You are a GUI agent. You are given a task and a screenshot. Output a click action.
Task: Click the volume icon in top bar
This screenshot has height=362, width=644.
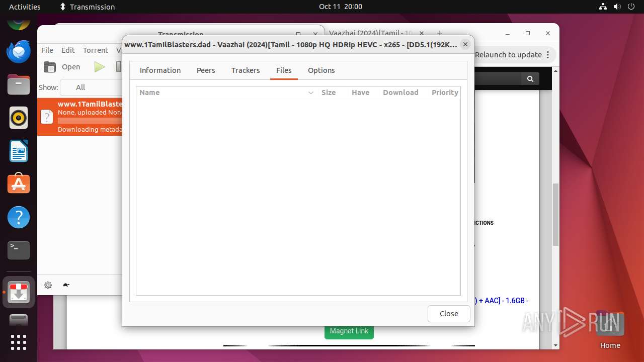point(617,7)
